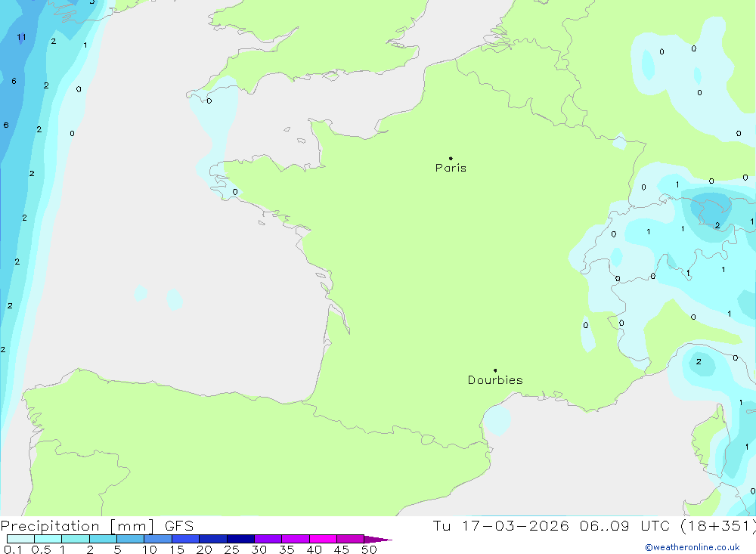This screenshot has width=756, height=554.
Task: Click the legend value '0.1'
Action: pos(13,549)
